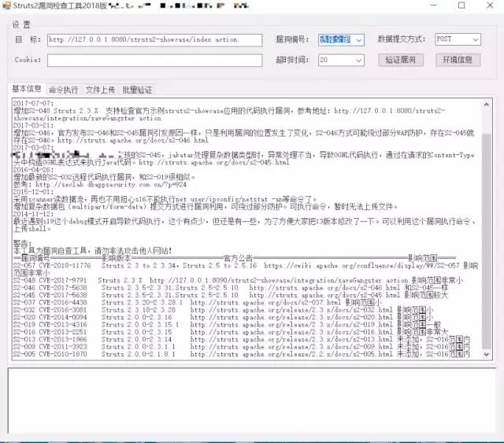504x443 pixels.
Task: Switch to the 文件上传 tab
Action: [x=100, y=90]
